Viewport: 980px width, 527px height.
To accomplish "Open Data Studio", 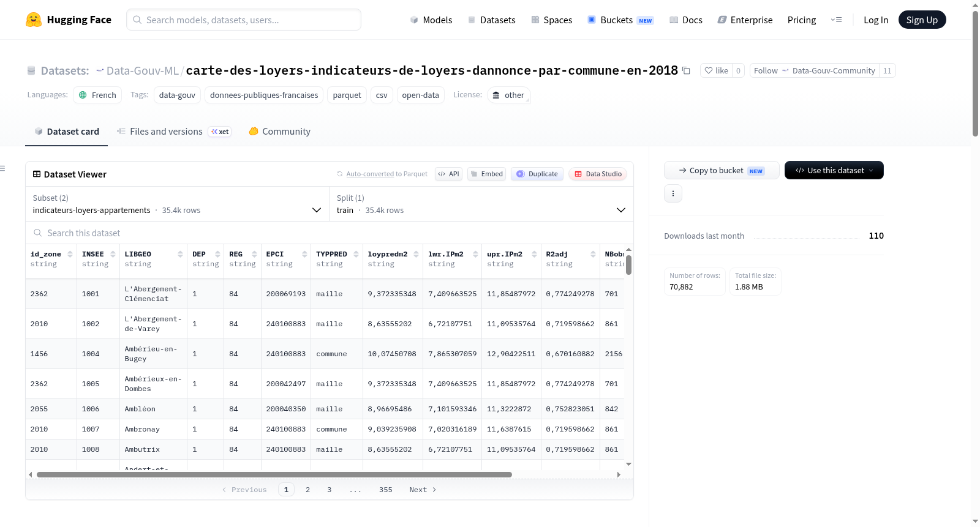I will point(598,174).
